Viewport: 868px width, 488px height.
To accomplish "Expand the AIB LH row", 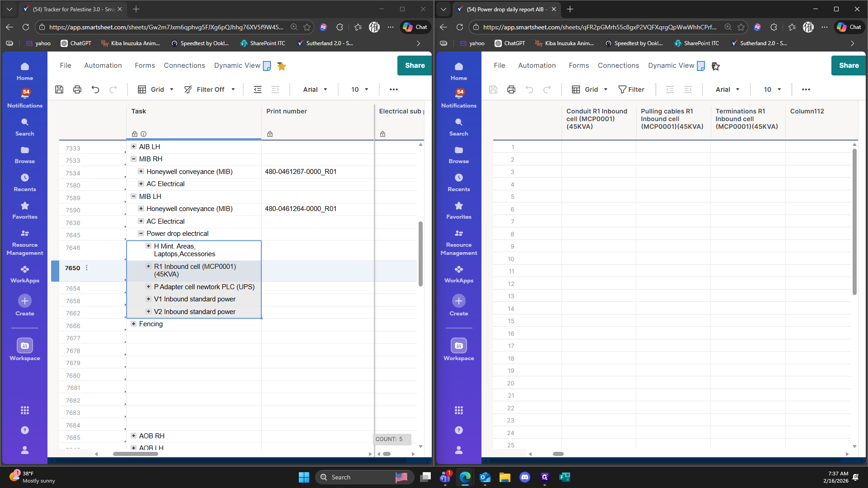I will (x=133, y=146).
